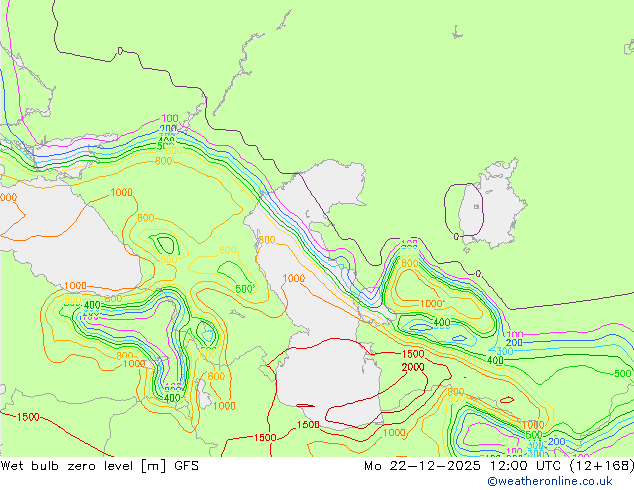Click the dark red '2000' contour label
Image resolution: width=634 pixels, height=490 pixels.
pos(413,367)
